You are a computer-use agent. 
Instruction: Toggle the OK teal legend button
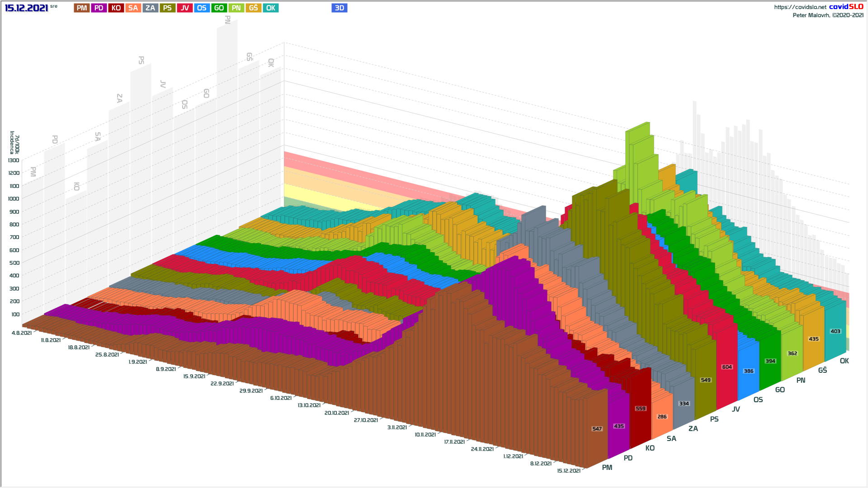tap(270, 8)
